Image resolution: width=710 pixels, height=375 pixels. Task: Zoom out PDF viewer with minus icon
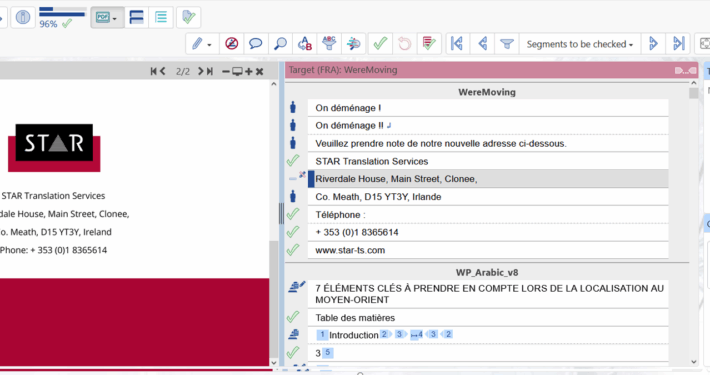(225, 72)
